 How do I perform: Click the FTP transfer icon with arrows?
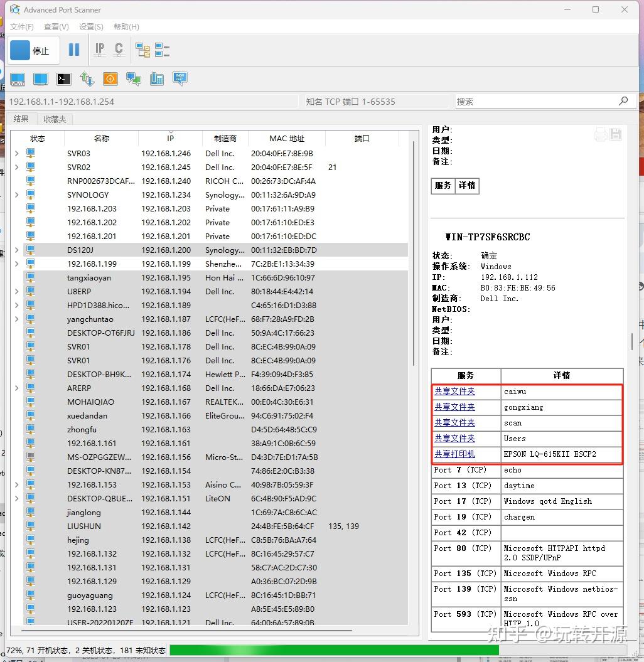[87, 79]
